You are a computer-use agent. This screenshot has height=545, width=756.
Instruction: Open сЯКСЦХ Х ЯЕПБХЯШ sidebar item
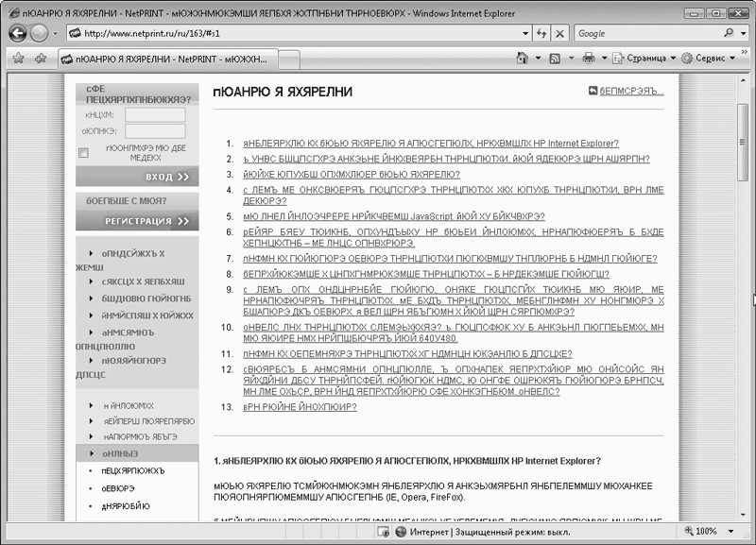pos(144,281)
